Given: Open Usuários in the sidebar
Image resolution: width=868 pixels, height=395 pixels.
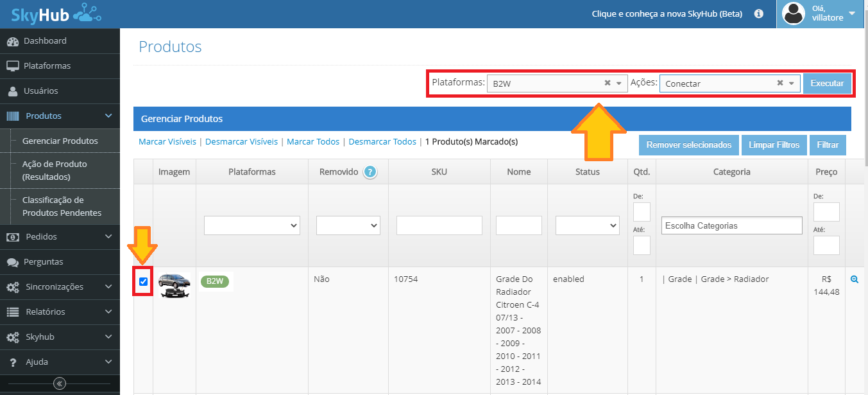Looking at the screenshot, I should click(60, 91).
